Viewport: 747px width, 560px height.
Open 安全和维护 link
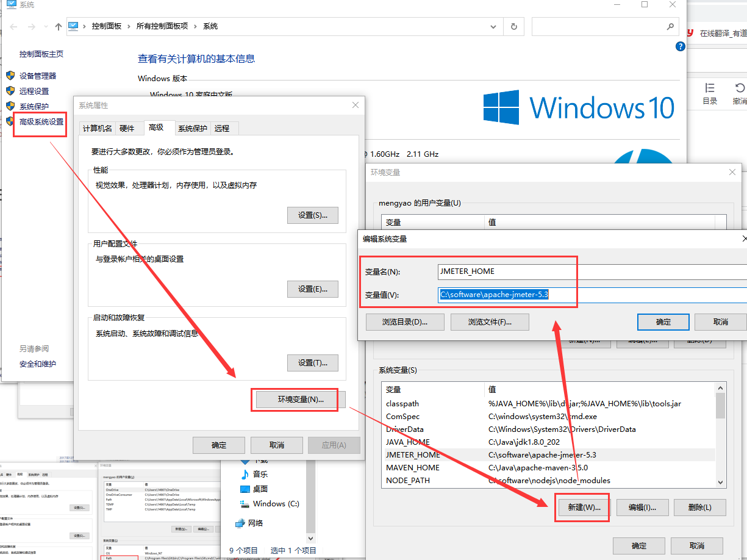click(x=38, y=364)
